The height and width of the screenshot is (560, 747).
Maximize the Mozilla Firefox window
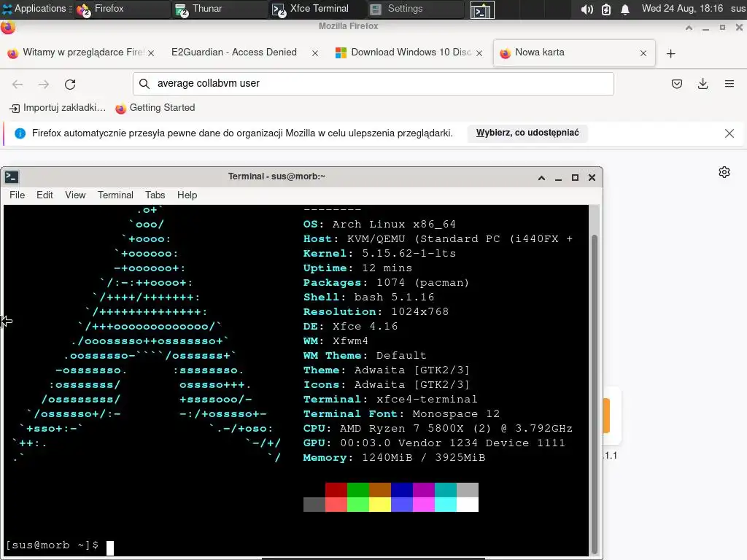click(x=722, y=28)
